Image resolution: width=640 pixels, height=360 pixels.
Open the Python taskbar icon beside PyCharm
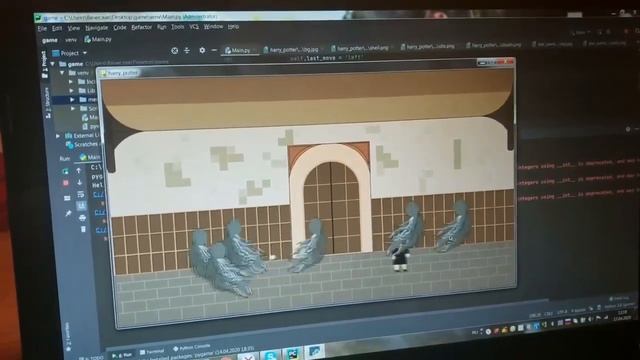[315, 351]
